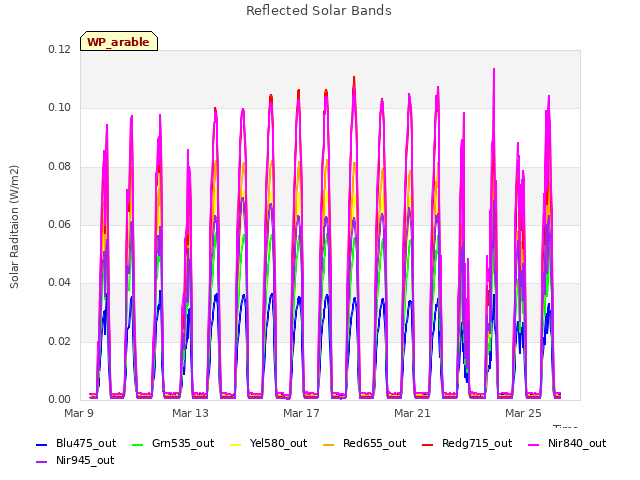Image resolution: width=640 pixels, height=480 pixels.
Task: Click the Mar 9 x-axis tick label
Action: 79,413
